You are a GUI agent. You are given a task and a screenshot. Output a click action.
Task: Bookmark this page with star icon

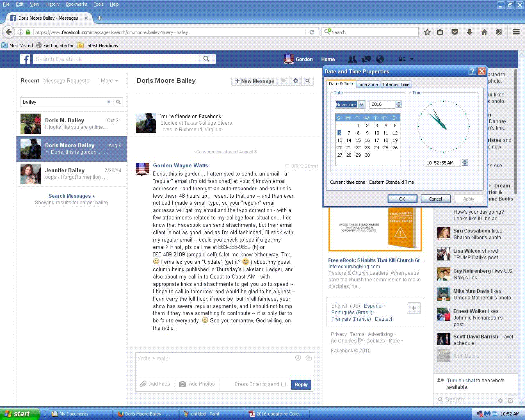pyautogui.click(x=427, y=32)
